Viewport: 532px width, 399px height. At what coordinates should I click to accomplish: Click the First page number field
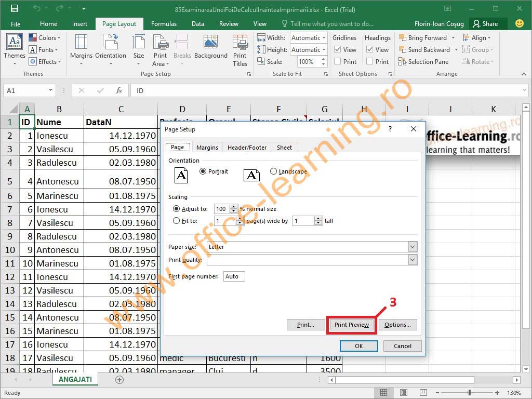click(234, 276)
